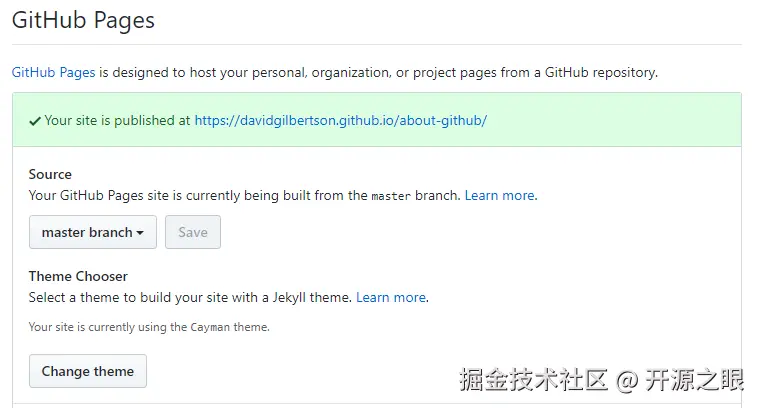Viewport: 759px width, 408px height.
Task: Open the master branch dropdown
Action: (x=92, y=232)
